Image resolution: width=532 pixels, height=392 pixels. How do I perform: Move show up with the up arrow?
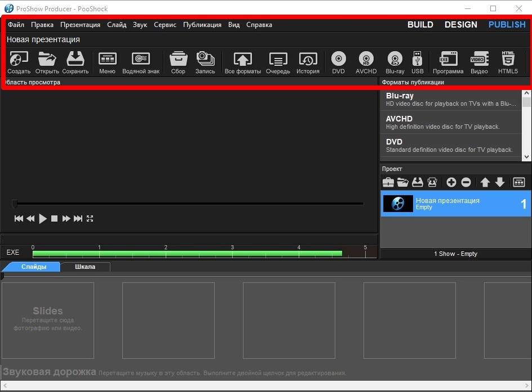(485, 182)
